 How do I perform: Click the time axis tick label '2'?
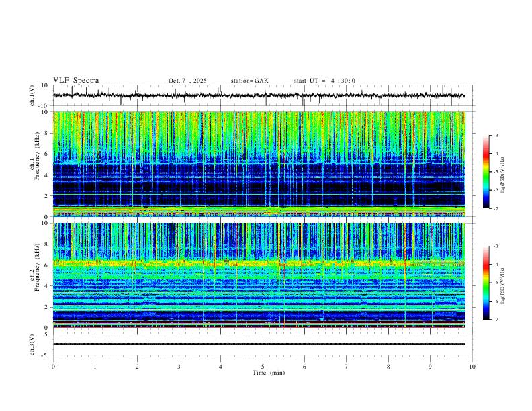point(137,367)
